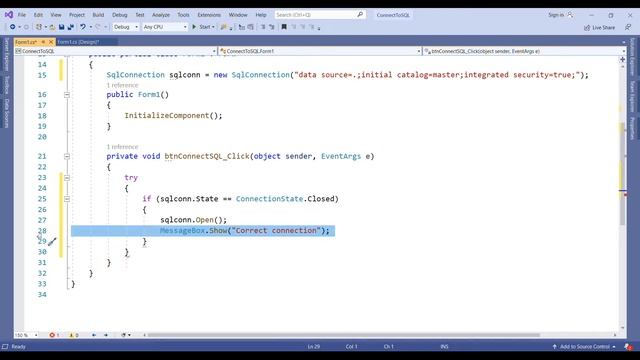Viewport: 640px width, 360px height.
Task: Toggle pin on the Form1.cs tab
Action: pyautogui.click(x=43, y=42)
